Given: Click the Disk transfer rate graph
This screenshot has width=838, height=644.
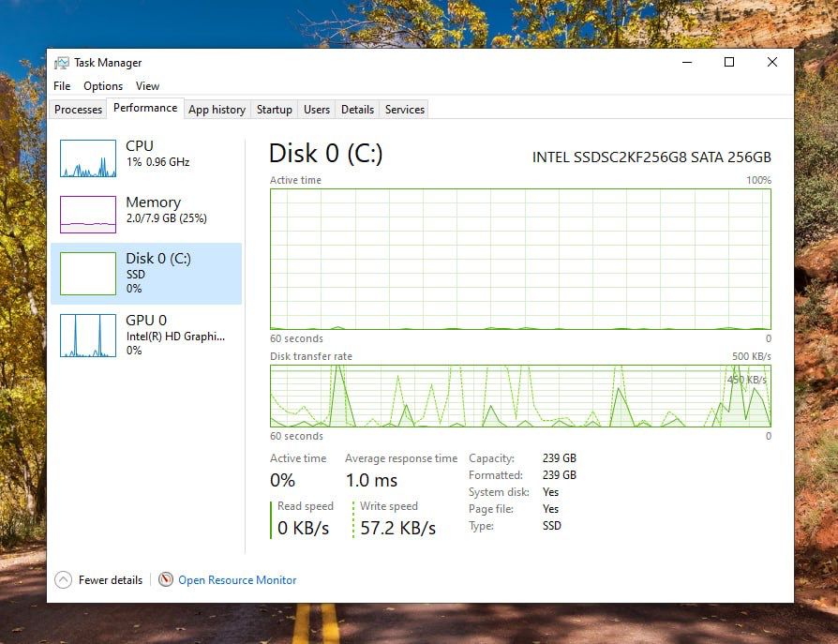Looking at the screenshot, I should click(x=520, y=396).
